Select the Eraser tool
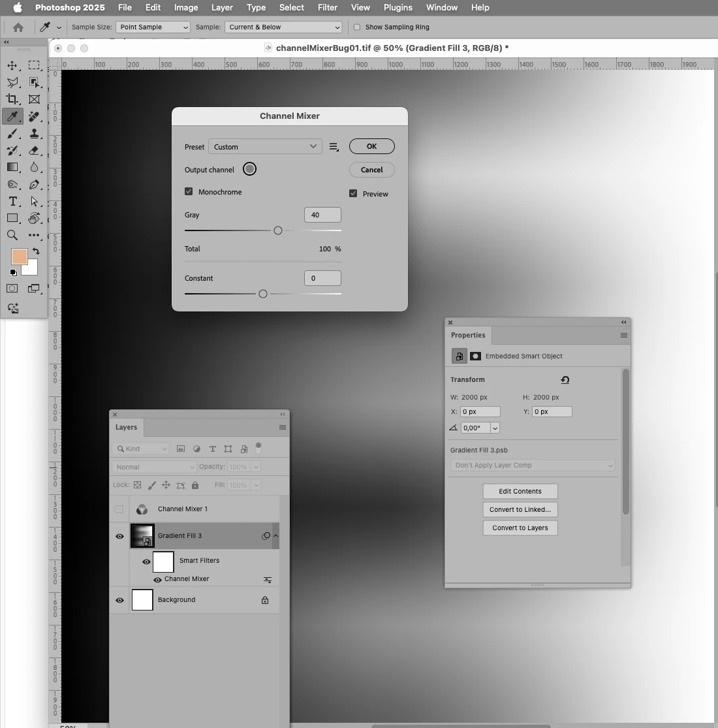718x728 pixels. click(34, 150)
